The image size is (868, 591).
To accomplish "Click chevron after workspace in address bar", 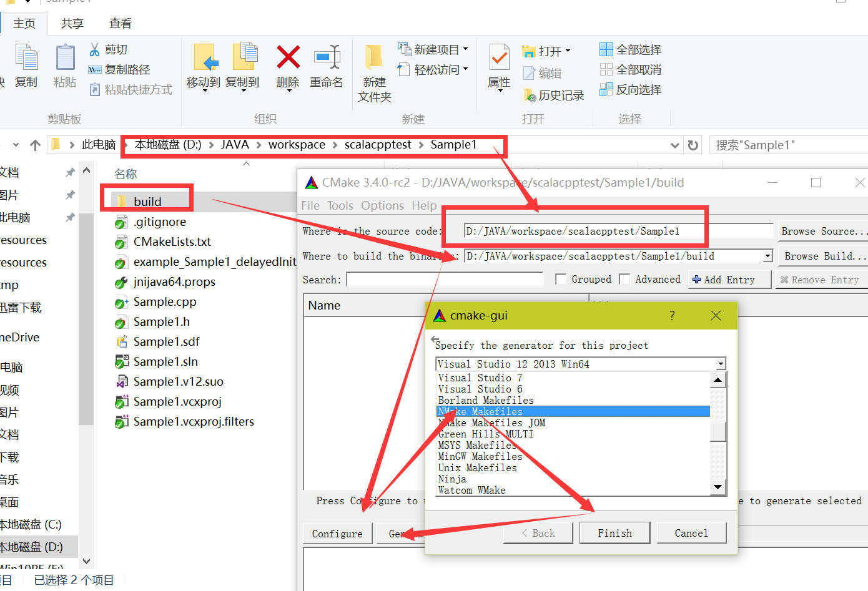I will click(x=335, y=145).
